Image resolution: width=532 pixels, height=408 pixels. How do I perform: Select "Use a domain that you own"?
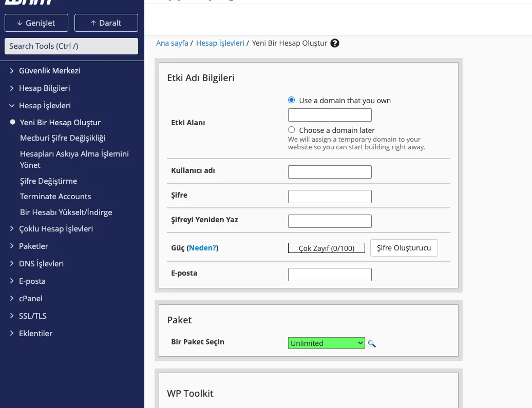[x=292, y=101]
